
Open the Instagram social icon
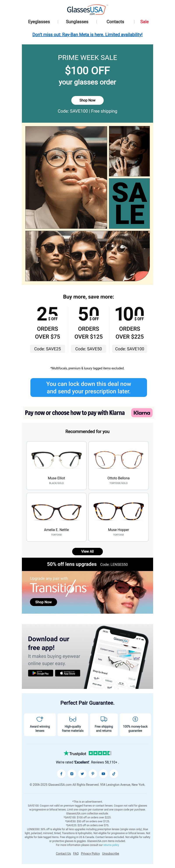click(x=72, y=774)
